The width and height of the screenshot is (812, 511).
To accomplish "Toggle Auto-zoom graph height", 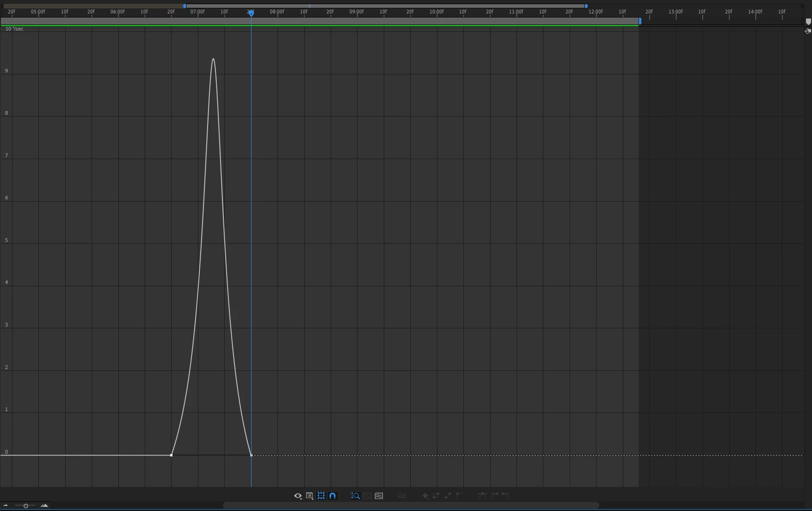I will (x=355, y=496).
